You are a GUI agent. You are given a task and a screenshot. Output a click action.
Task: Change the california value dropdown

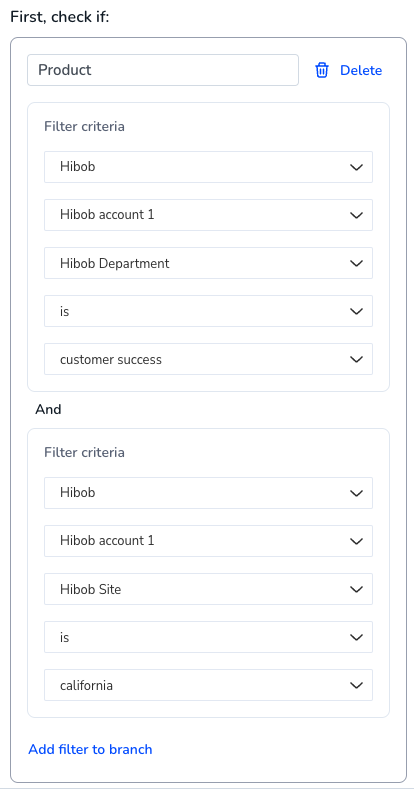coord(208,685)
